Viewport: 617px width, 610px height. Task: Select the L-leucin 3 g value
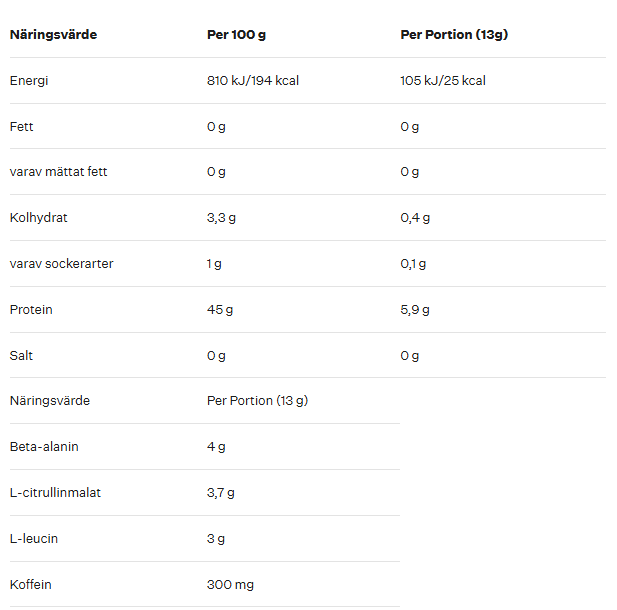click(216, 539)
